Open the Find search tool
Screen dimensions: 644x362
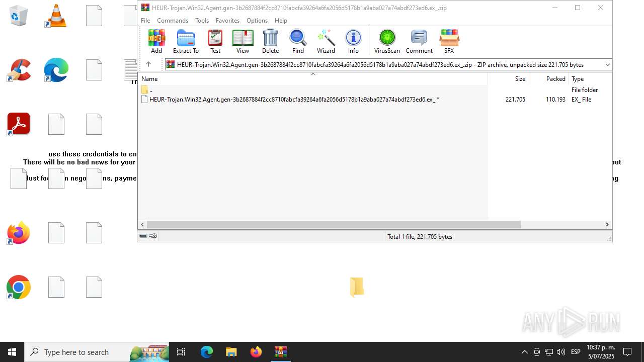[298, 41]
